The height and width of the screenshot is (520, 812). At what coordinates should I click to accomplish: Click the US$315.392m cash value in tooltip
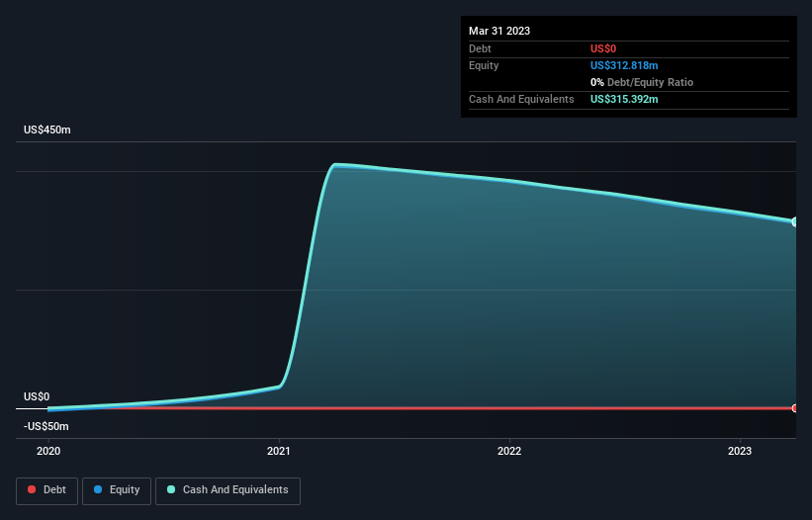[x=624, y=99]
